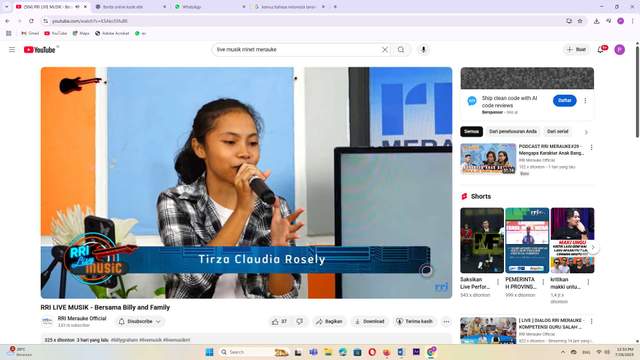Click the Daftar button on the ad
Screen dimensions: 640x360
tap(564, 100)
